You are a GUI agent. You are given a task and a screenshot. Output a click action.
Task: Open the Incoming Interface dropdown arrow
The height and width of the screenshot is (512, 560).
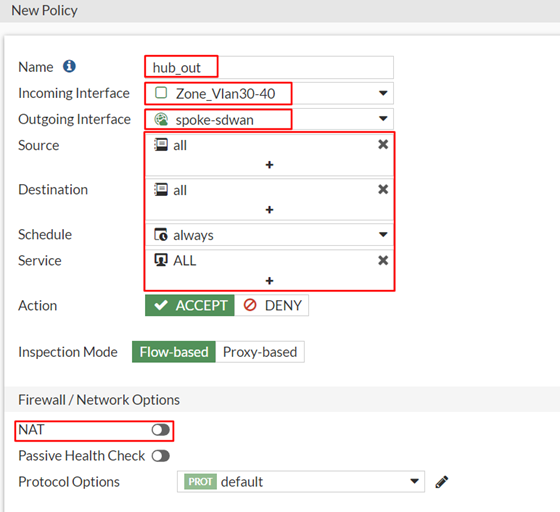[383, 93]
